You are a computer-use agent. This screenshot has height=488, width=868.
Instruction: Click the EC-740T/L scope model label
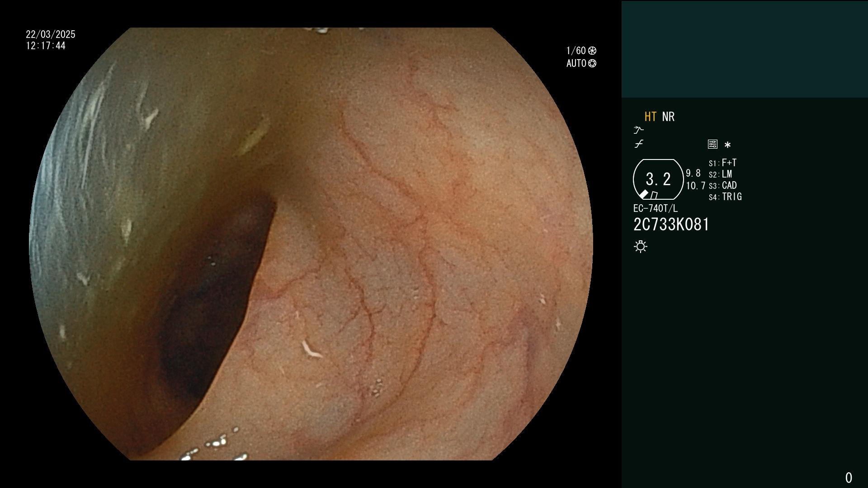click(x=656, y=208)
